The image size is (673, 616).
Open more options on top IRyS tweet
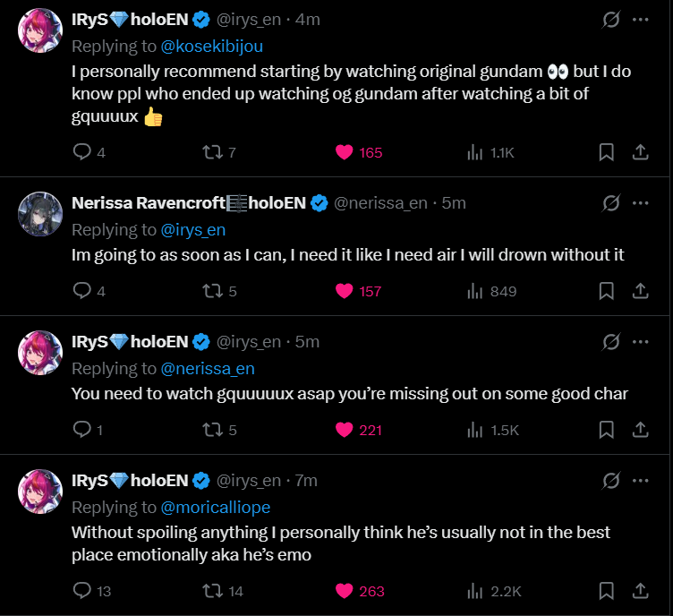tap(640, 20)
